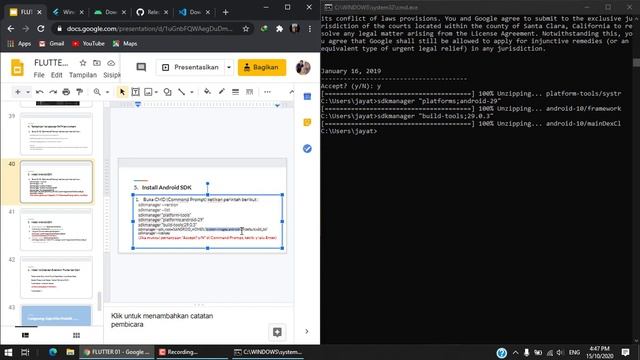Show more toolbar options ellipsis
Screen dimensions: 640x360
pyautogui.click(x=267, y=92)
